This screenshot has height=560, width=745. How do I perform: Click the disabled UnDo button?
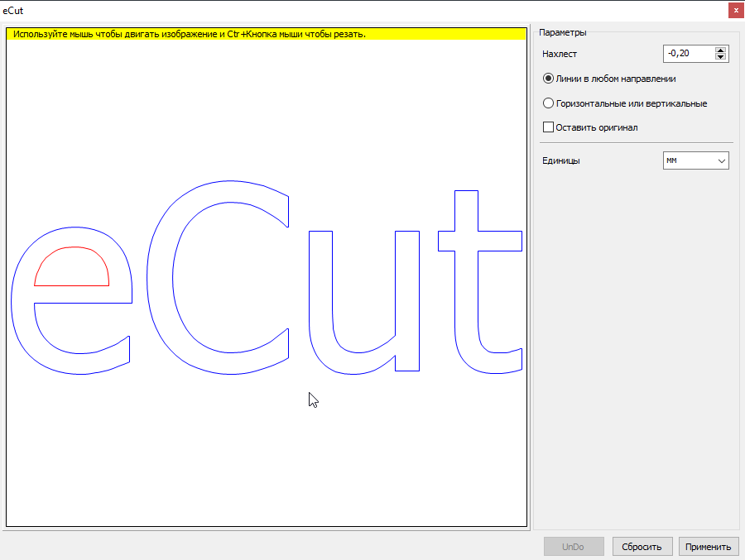(x=574, y=547)
